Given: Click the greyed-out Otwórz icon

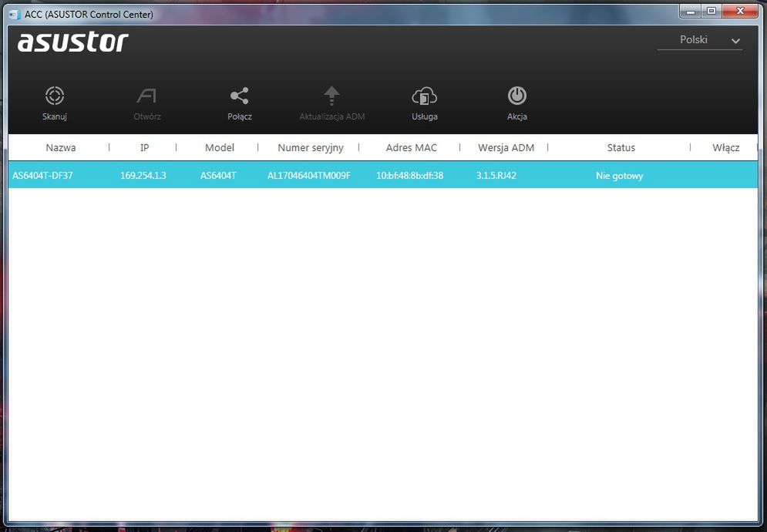Looking at the screenshot, I should pos(146,96).
